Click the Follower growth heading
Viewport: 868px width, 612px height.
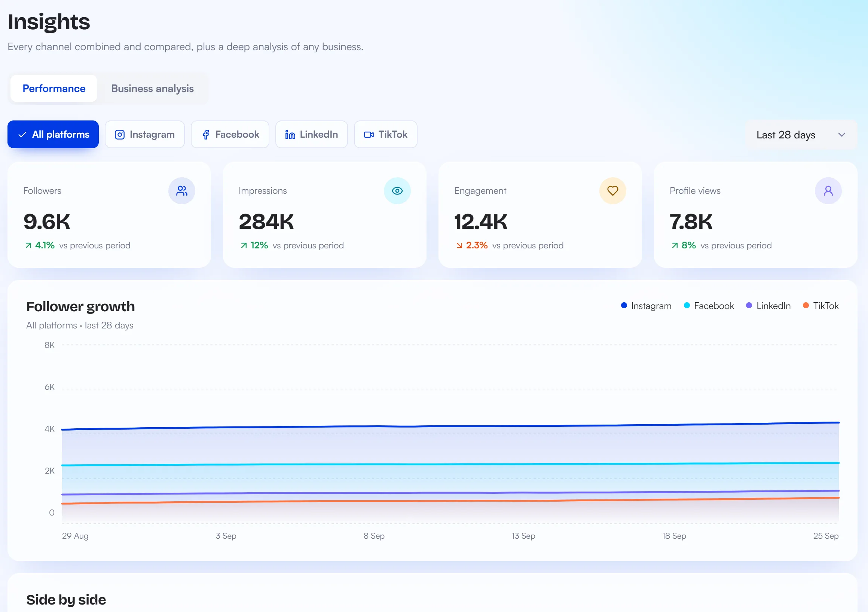[x=80, y=307]
